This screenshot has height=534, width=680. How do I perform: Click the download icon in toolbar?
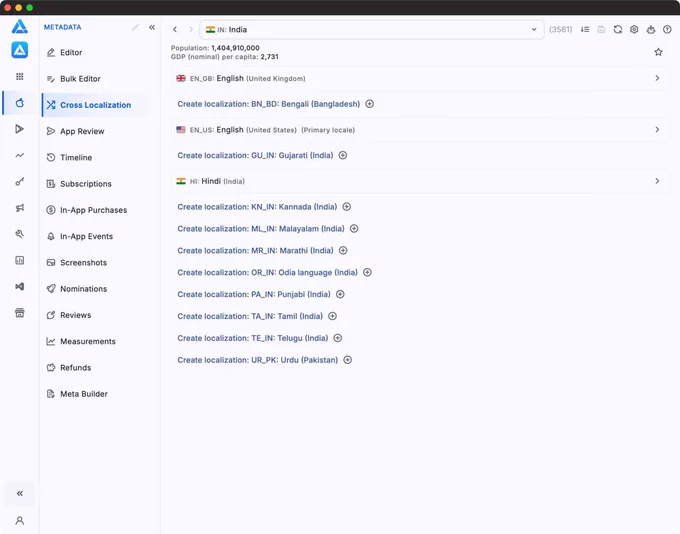[x=651, y=29]
